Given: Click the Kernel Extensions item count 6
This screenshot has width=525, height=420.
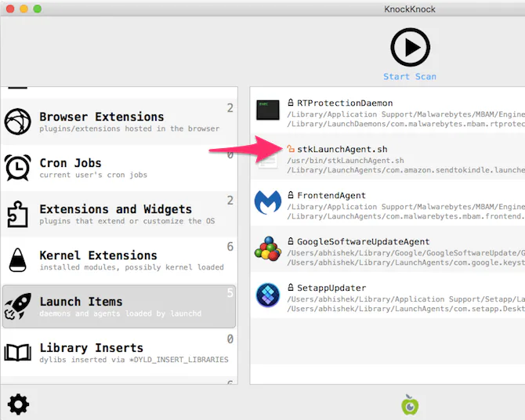Looking at the screenshot, I should [x=230, y=247].
